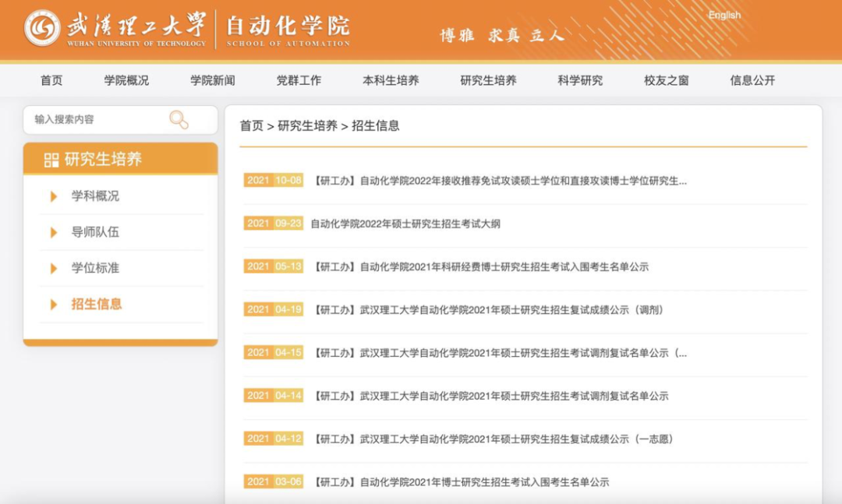842x504 pixels.
Task: Click 首页 in the breadcrumb trail
Action: tap(251, 126)
